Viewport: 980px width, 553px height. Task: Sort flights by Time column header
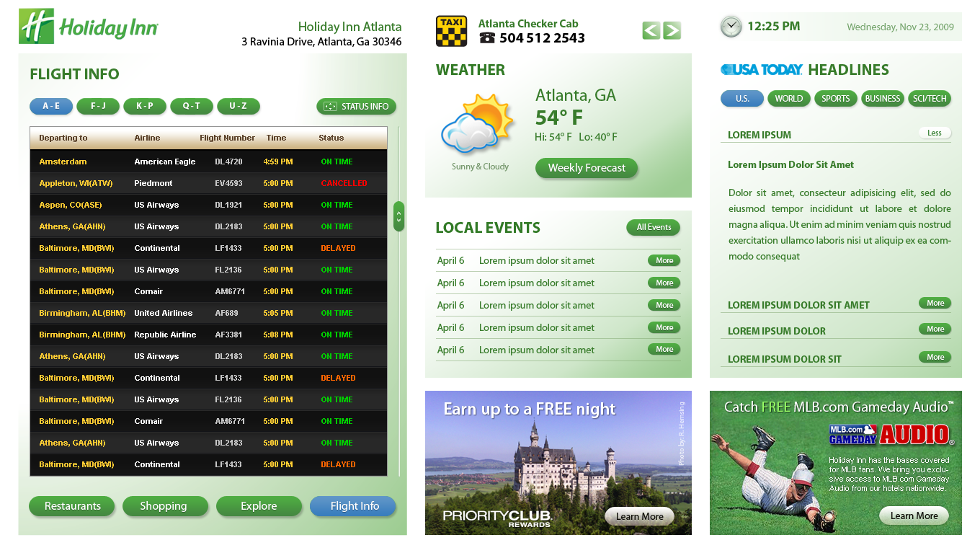tap(276, 138)
